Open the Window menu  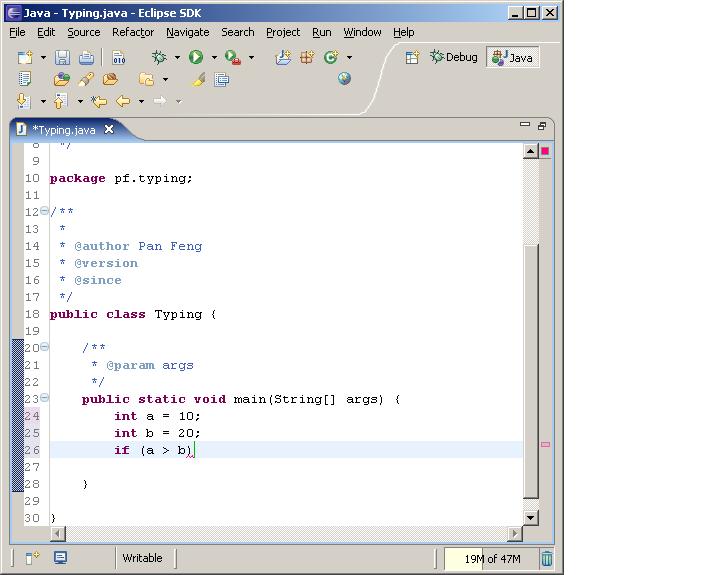(x=362, y=32)
